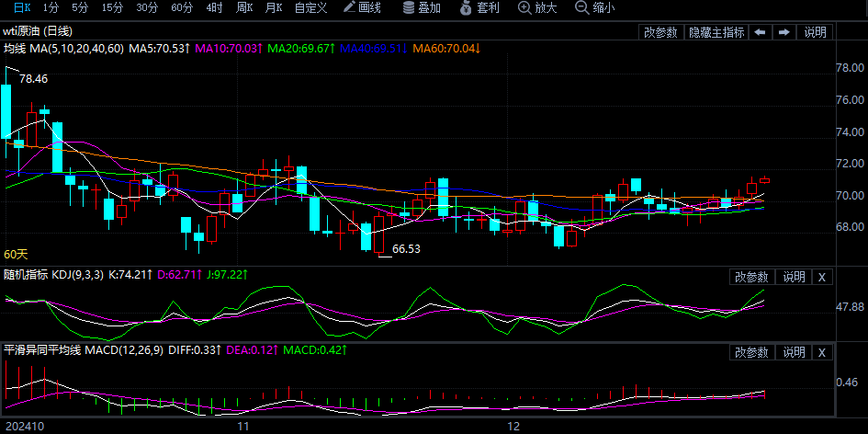
Task: Open the 套利 arbitrage tool
Action: coord(478,7)
